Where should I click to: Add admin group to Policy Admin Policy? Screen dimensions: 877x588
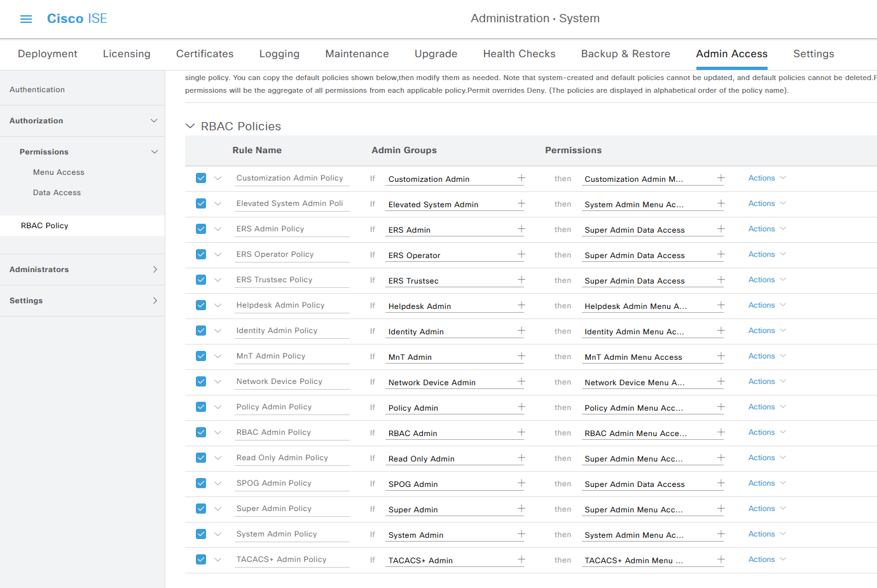[521, 407]
